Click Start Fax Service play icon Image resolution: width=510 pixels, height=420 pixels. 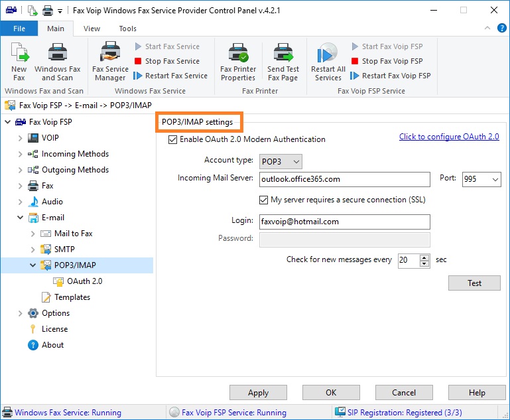click(138, 46)
